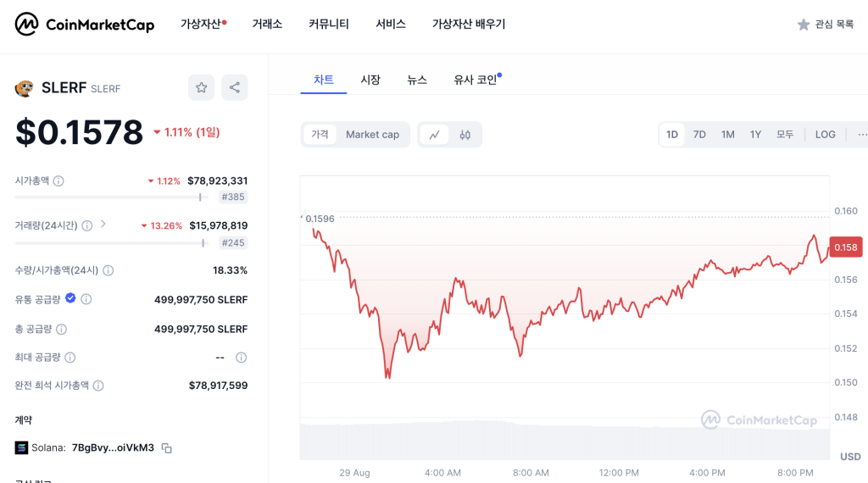Click the info icon beside the 최대 공급량 dash value

point(242,358)
